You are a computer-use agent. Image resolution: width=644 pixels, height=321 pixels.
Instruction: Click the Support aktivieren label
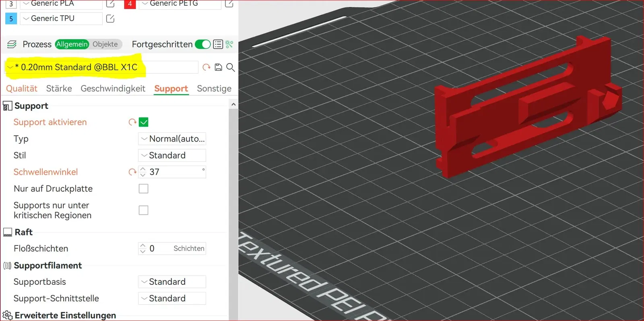click(x=50, y=122)
